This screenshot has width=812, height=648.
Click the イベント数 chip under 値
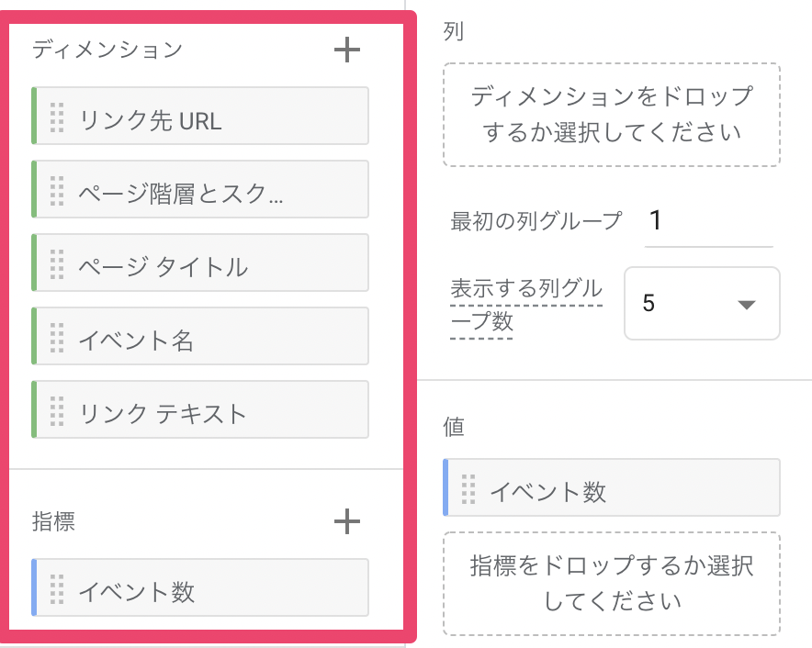pos(625,488)
